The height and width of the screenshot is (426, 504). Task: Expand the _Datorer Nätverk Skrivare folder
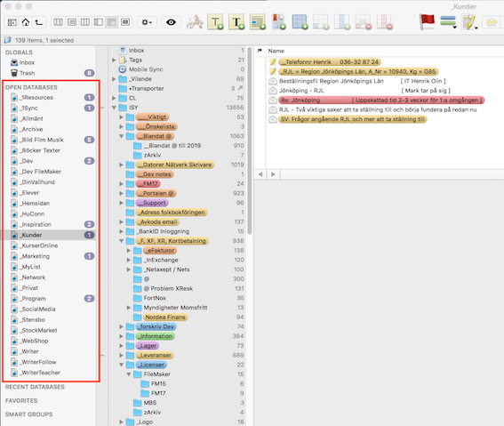point(121,165)
